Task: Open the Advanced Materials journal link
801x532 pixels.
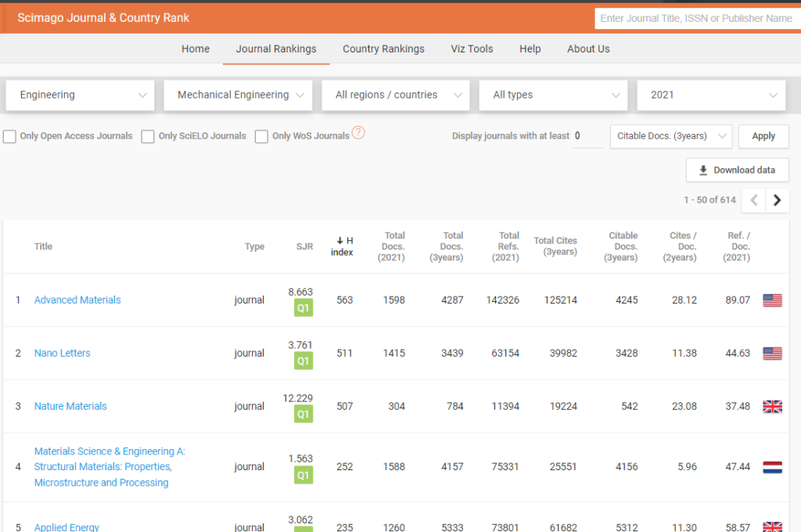Action: pyautogui.click(x=77, y=300)
